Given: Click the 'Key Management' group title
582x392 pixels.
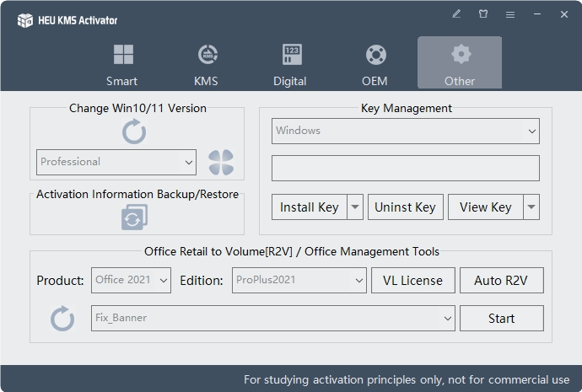Looking at the screenshot, I should pos(407,108).
